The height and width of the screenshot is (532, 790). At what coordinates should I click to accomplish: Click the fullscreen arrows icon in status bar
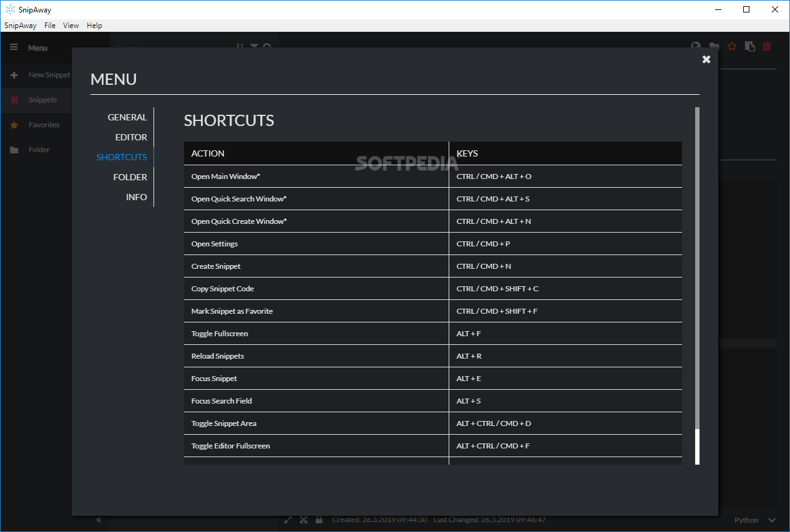coord(304,520)
